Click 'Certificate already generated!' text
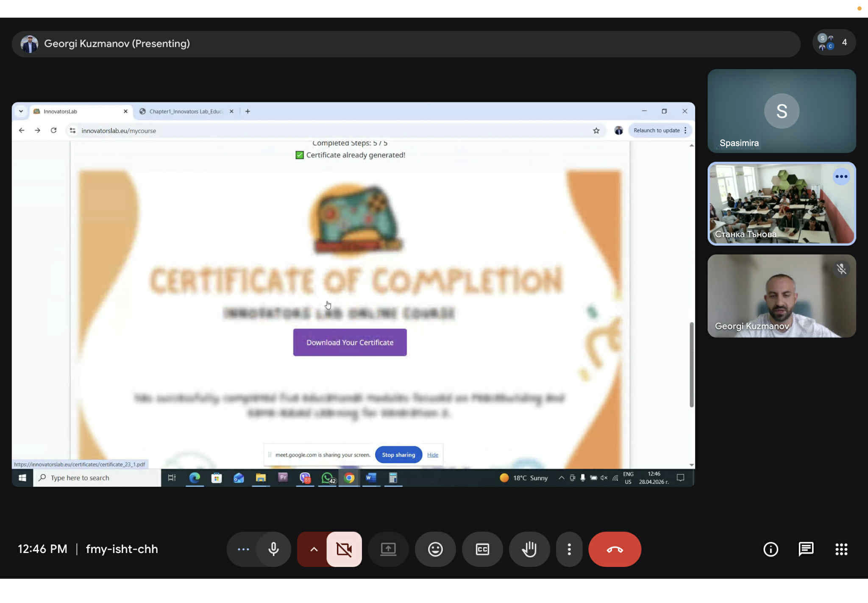 tap(356, 155)
